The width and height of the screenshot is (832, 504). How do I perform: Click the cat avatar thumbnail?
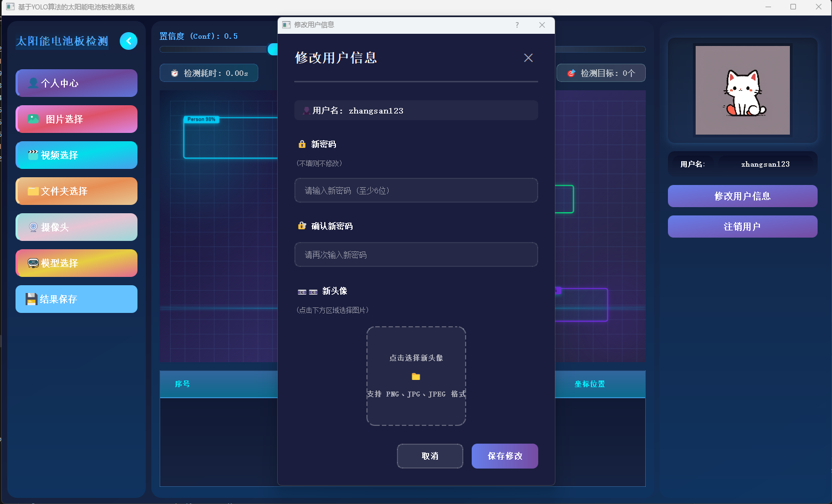click(x=742, y=90)
